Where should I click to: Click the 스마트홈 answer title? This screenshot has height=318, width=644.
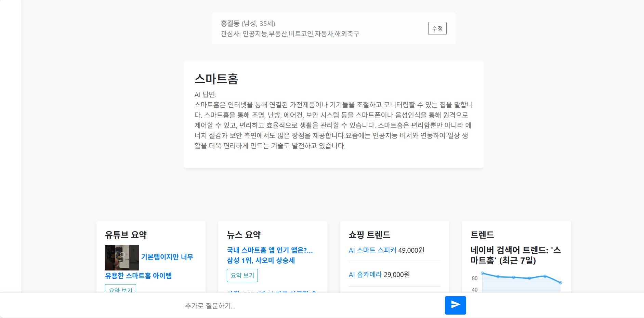216,79
